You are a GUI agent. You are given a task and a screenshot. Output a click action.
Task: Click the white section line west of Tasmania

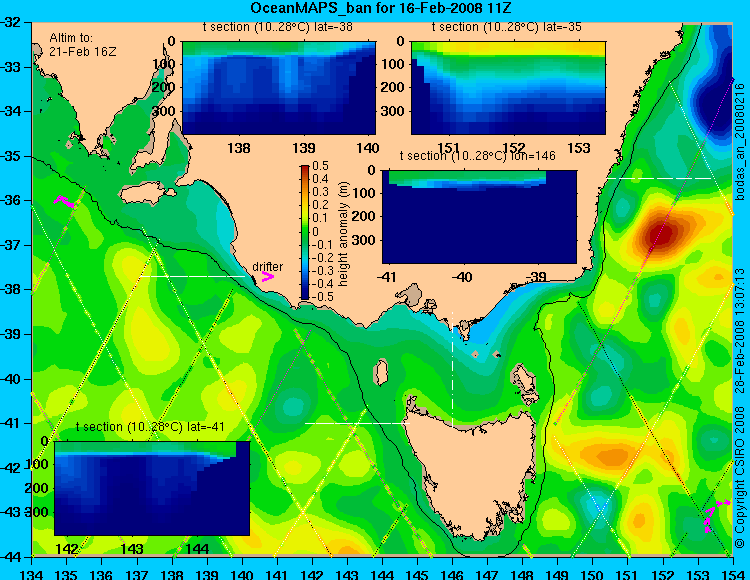(357, 423)
